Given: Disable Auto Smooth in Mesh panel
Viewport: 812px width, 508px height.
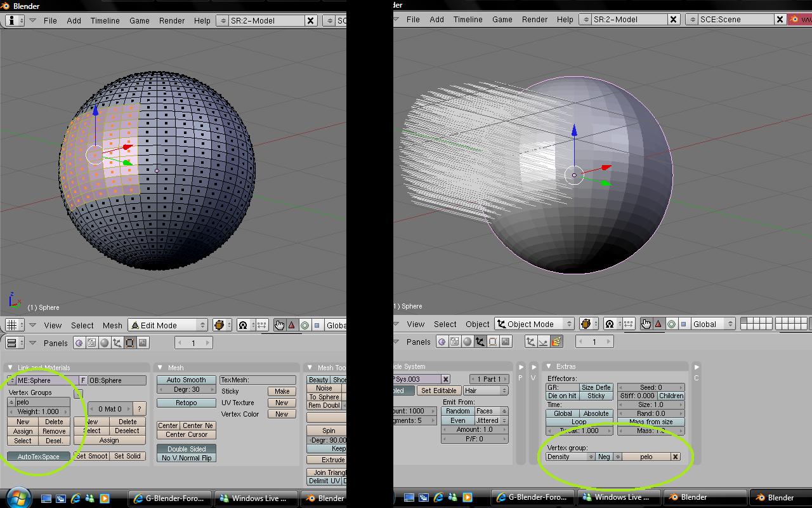Looking at the screenshot, I should 186,380.
